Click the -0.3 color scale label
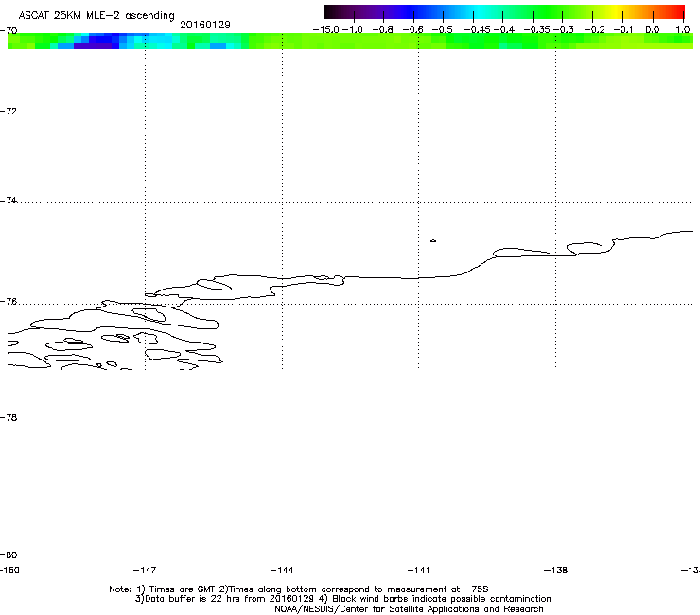This screenshot has height=615, width=700. coord(563,30)
